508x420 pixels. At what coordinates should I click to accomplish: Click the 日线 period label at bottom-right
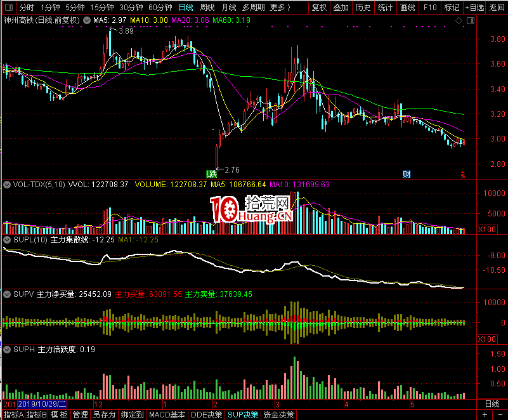pos(492,404)
